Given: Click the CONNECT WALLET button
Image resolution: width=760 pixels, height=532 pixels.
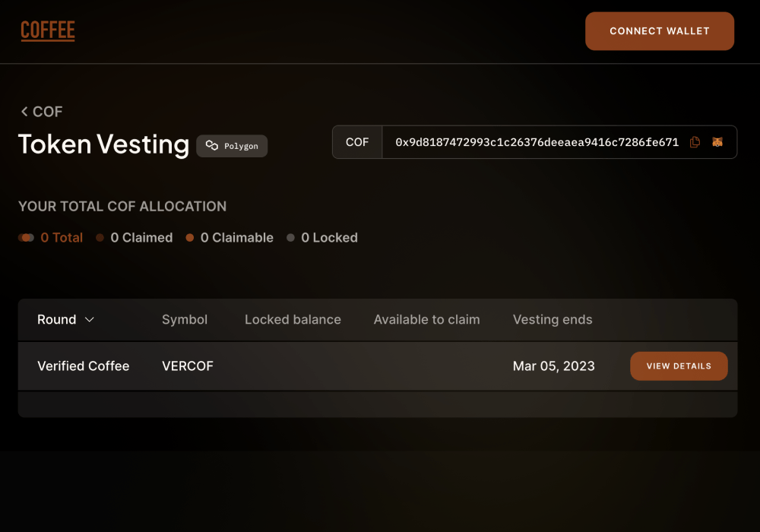Looking at the screenshot, I should tap(659, 31).
